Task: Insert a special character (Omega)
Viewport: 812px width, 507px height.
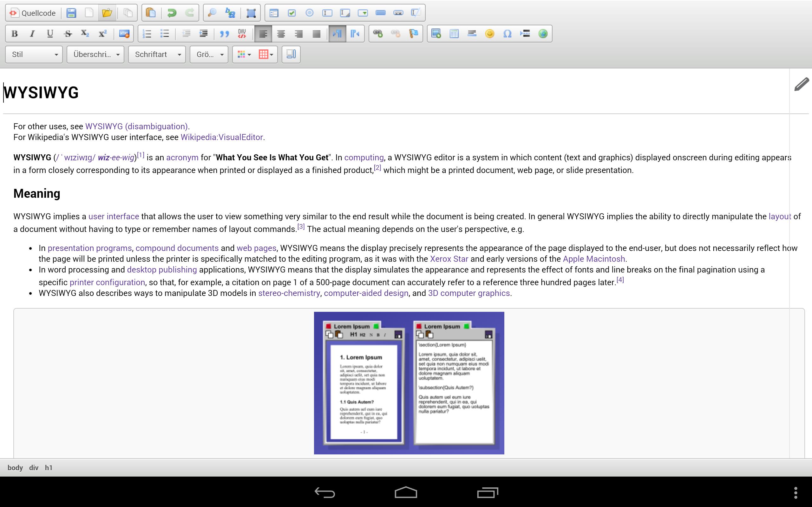Action: (507, 33)
